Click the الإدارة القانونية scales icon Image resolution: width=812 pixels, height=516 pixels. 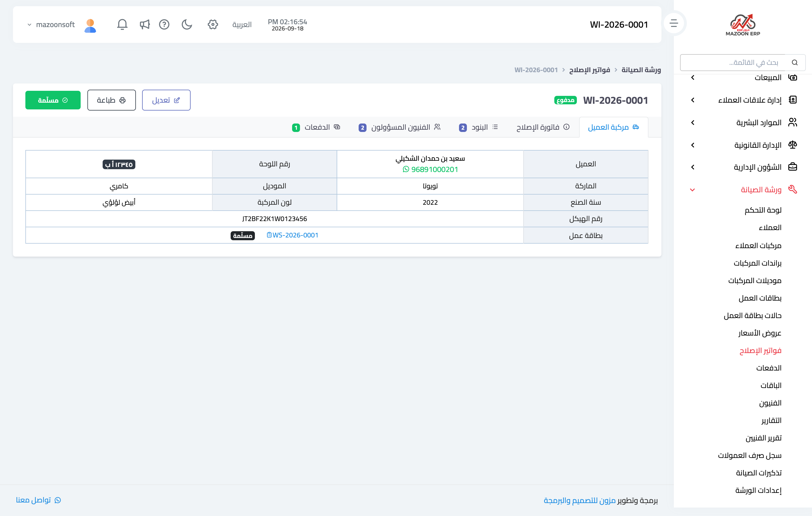793,145
